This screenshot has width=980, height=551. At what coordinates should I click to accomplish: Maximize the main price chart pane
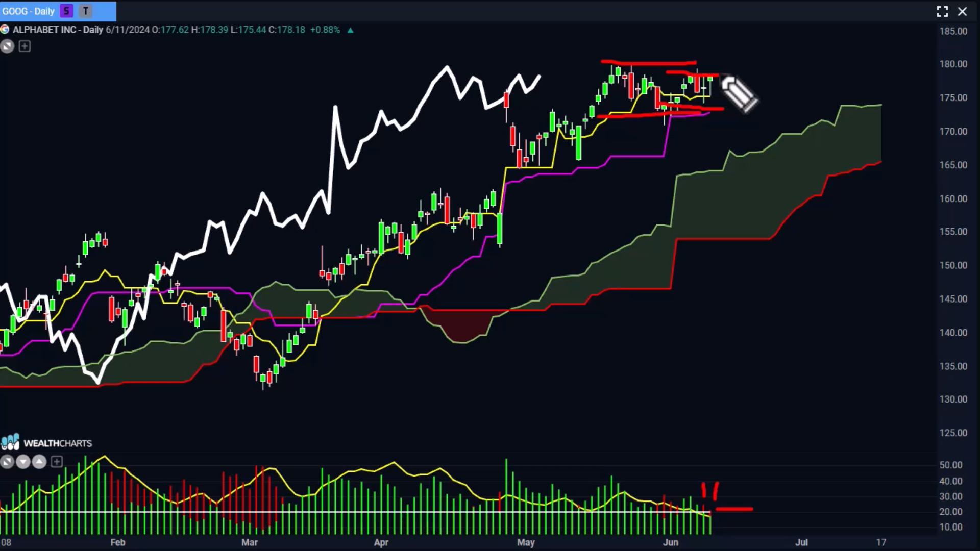point(7,46)
